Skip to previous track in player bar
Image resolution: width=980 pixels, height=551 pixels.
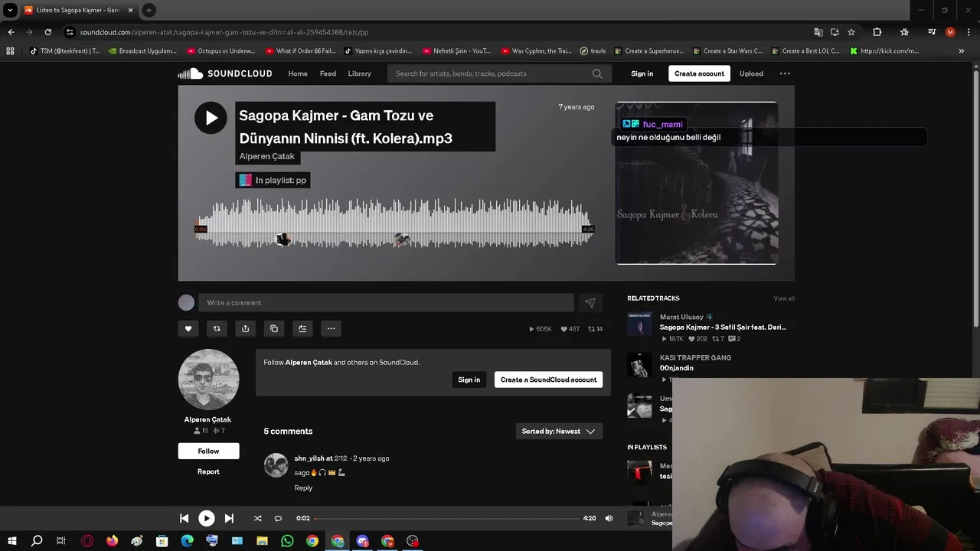pos(184,518)
